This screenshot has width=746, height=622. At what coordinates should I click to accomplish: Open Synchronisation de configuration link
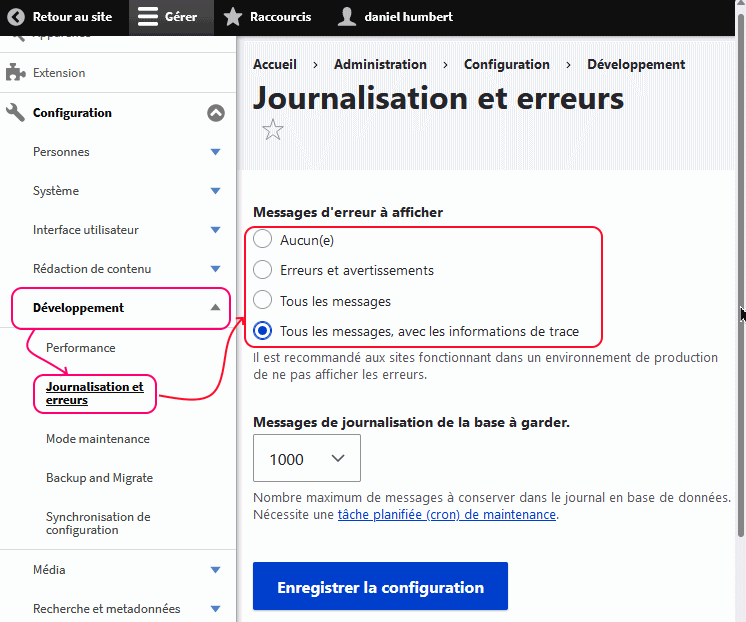98,523
